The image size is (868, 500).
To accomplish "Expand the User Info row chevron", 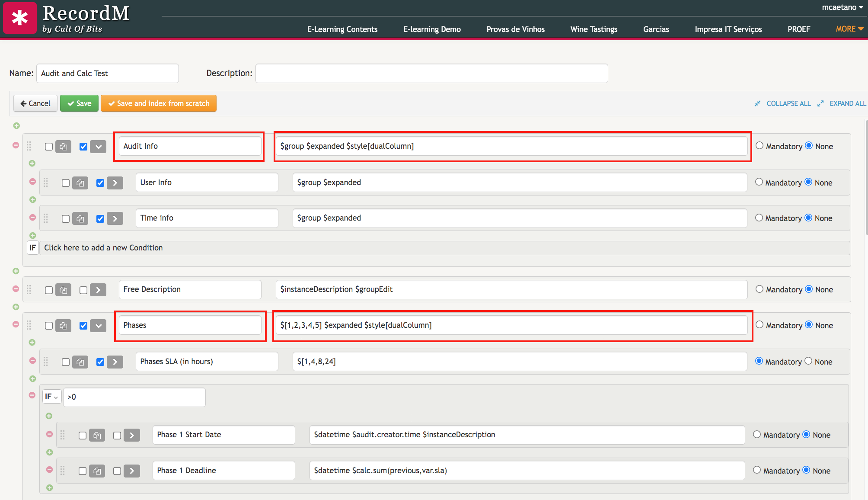I will coord(115,183).
